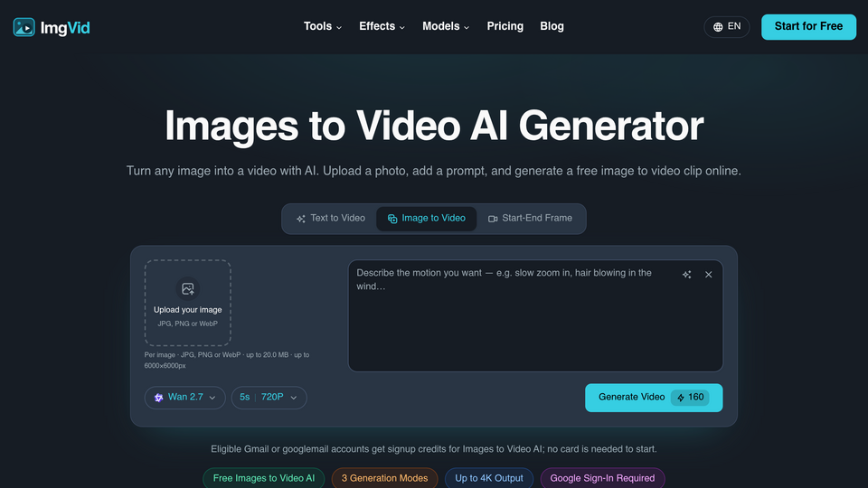Select the Image to Video tab
The image size is (868, 488).
(426, 219)
